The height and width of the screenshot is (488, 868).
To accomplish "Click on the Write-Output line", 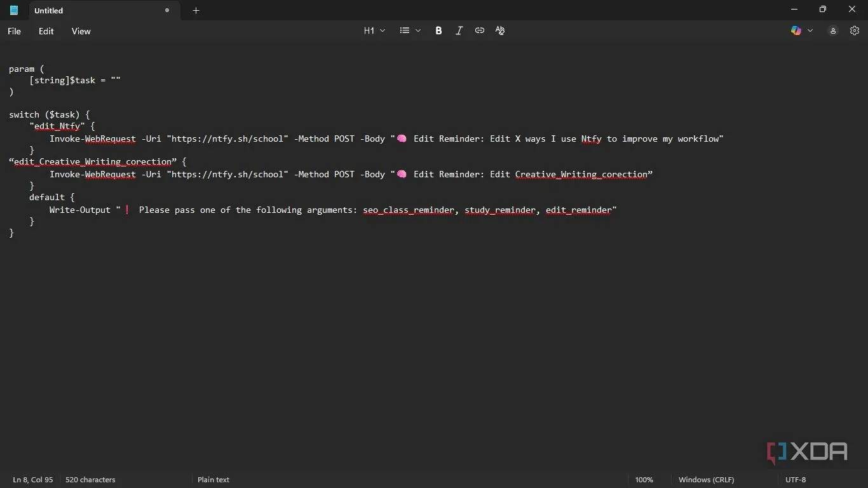I will tap(333, 210).
